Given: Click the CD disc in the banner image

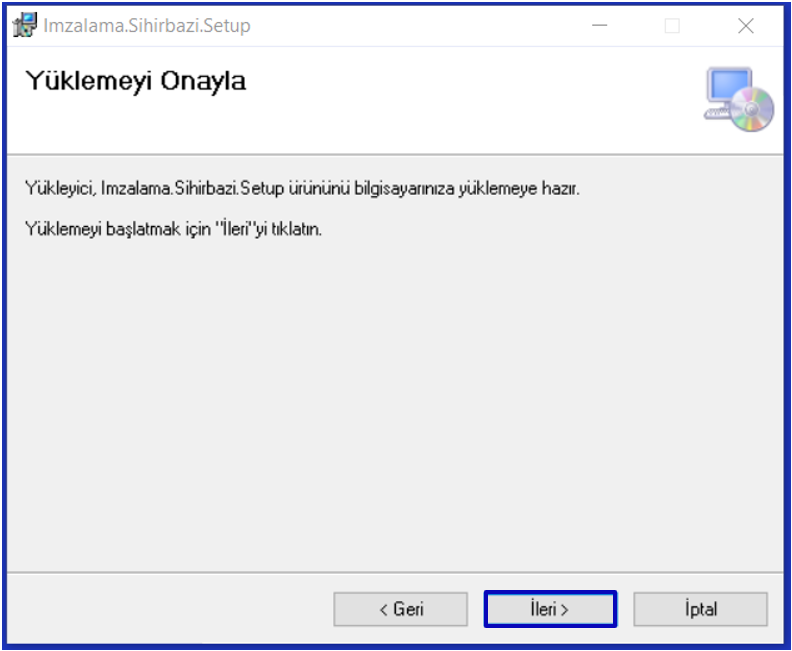Looking at the screenshot, I should click(753, 109).
